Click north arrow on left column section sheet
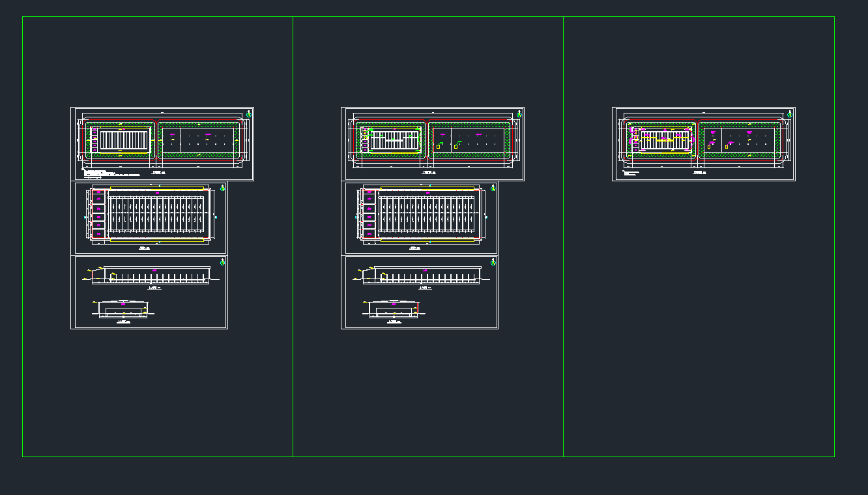Image resolution: width=868 pixels, height=495 pixels. pos(222,262)
